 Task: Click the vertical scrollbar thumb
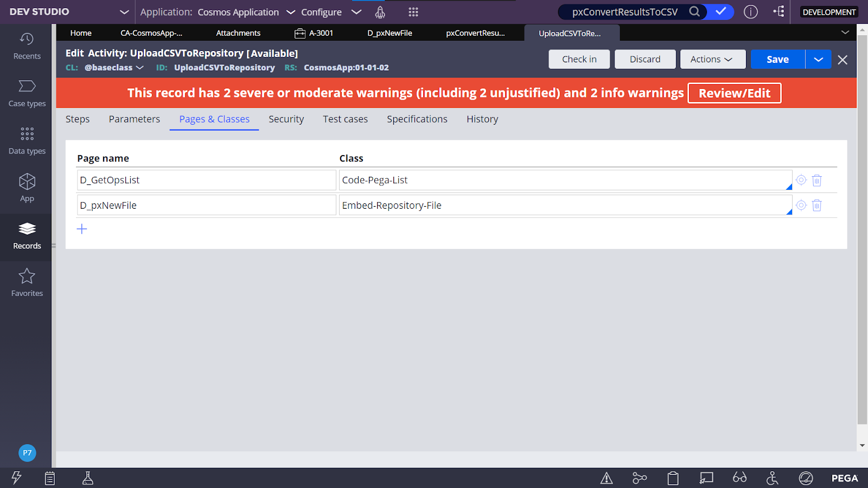pos(862,230)
